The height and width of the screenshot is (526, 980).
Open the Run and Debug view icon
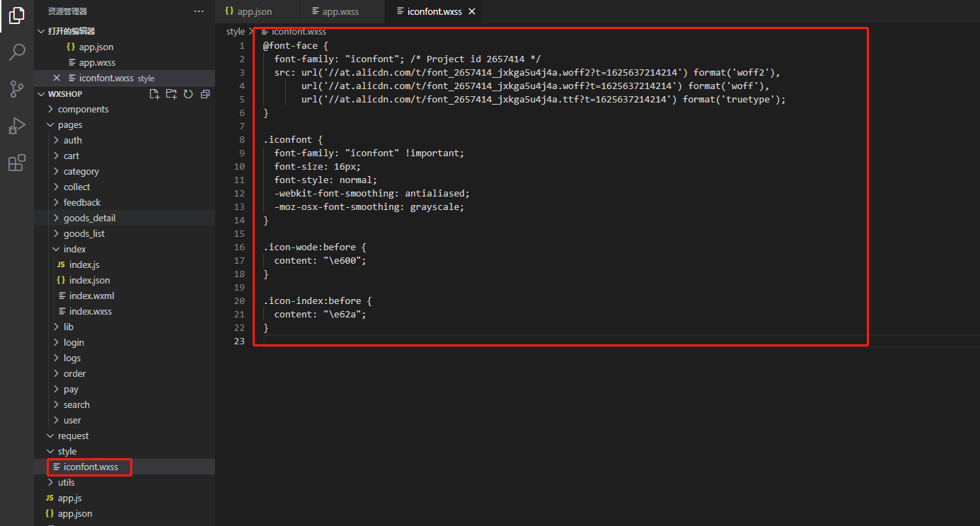coord(17,126)
